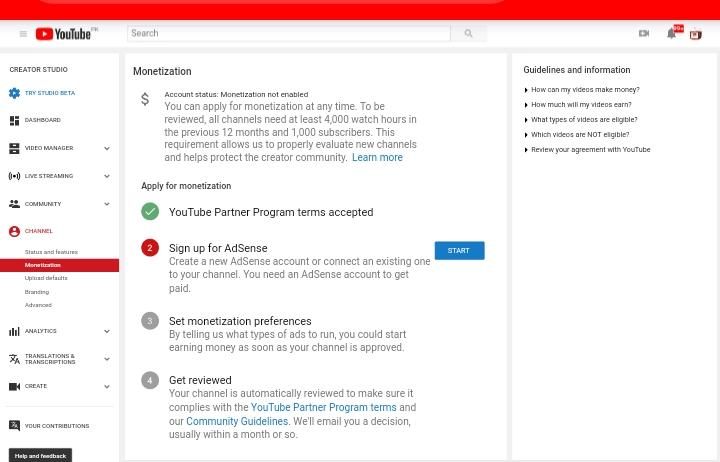Click the Video Manager icon
720x462 pixels.
14,148
